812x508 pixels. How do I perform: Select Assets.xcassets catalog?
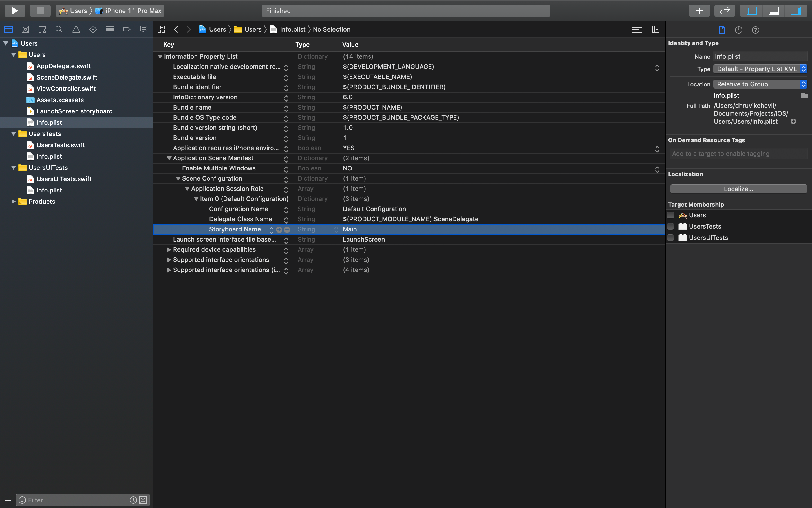tap(60, 100)
